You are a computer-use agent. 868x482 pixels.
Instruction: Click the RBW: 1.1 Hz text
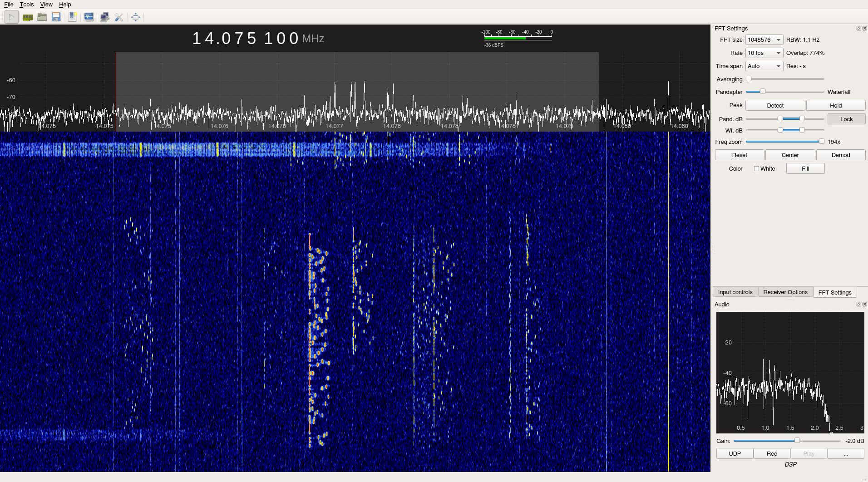[x=803, y=40]
